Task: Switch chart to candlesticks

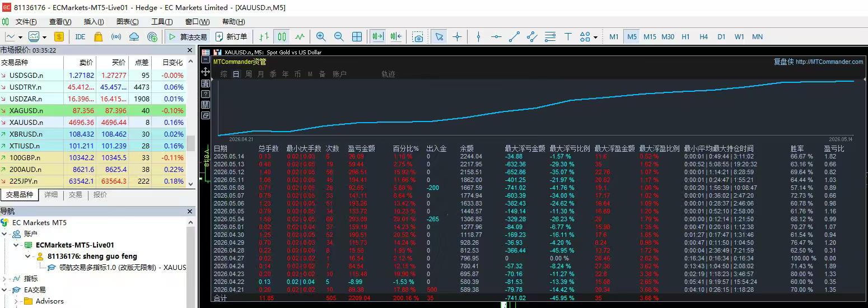Action: tap(282, 37)
